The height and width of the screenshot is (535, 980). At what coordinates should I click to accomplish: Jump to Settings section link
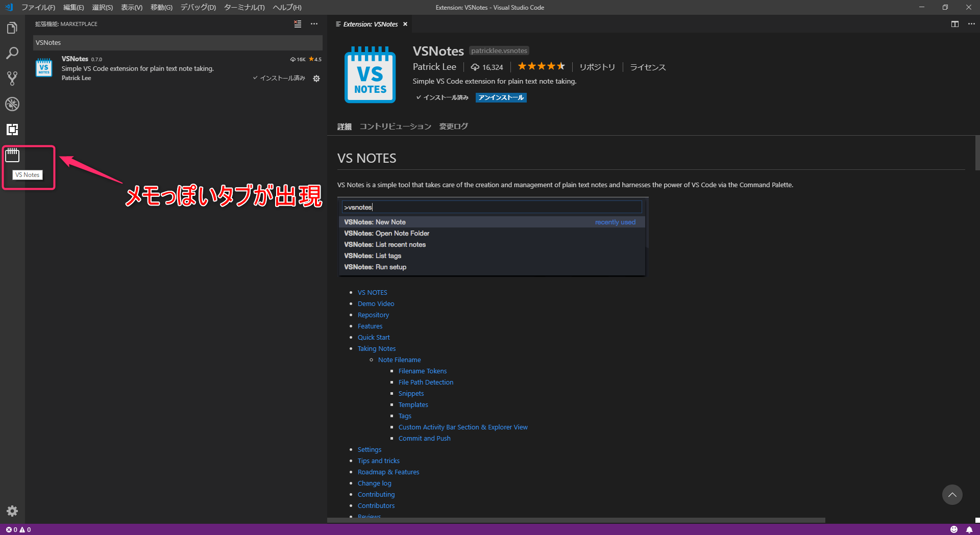click(x=370, y=450)
